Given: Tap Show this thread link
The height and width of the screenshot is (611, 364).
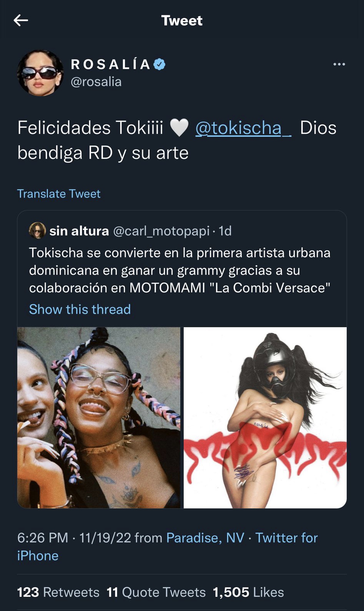Looking at the screenshot, I should pos(80,309).
